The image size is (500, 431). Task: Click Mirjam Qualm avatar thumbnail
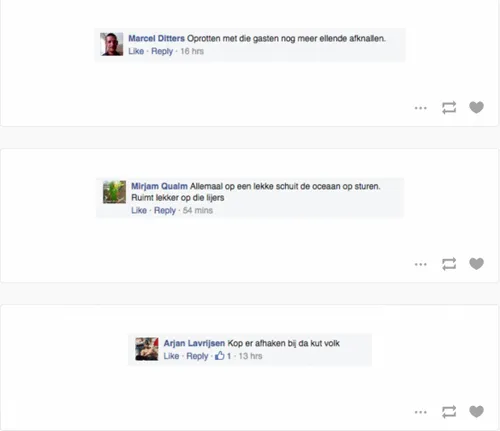pyautogui.click(x=114, y=192)
